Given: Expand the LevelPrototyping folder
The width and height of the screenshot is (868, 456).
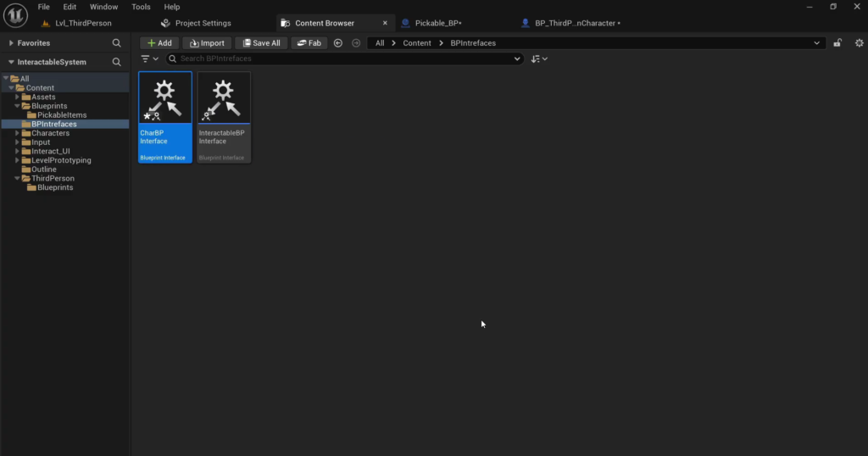Looking at the screenshot, I should [x=17, y=160].
